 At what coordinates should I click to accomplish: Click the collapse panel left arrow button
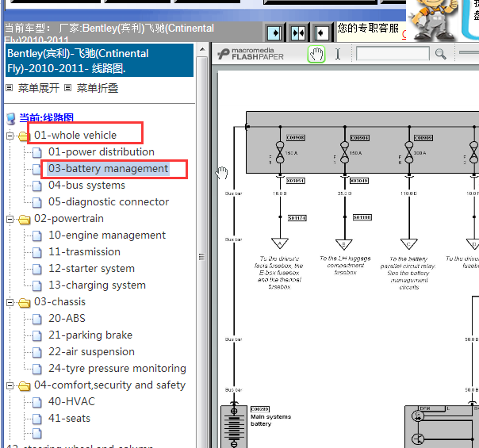tap(322, 33)
